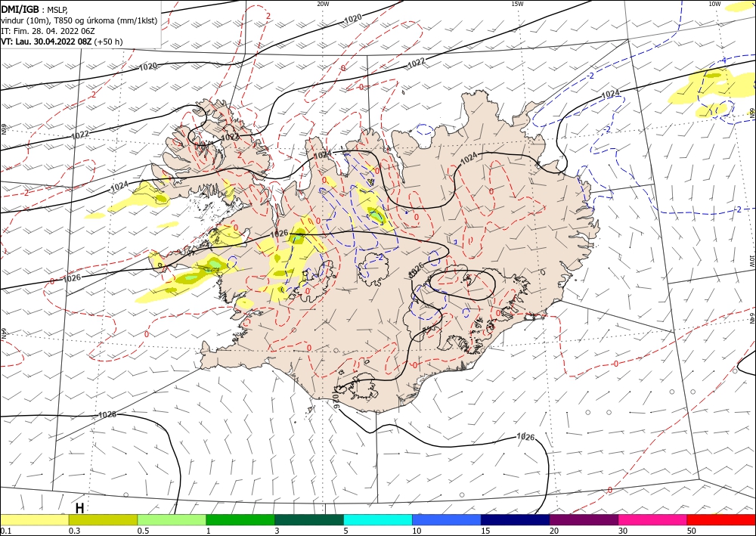Select the red 50+ legend swatch

pos(721,519)
